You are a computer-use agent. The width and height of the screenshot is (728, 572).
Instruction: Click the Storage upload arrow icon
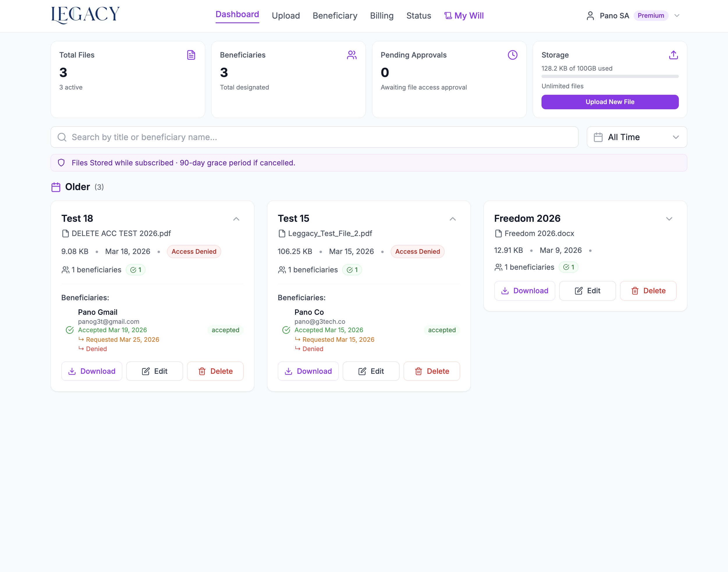coord(673,55)
